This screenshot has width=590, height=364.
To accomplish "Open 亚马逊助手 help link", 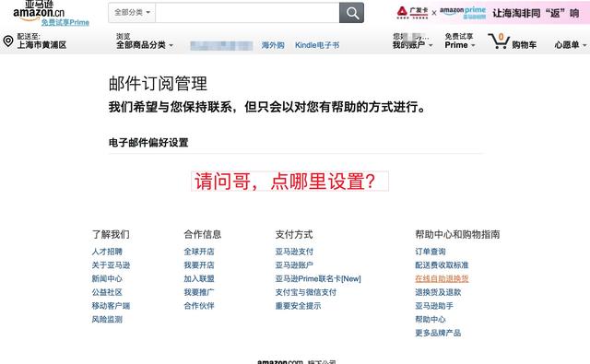I will [434, 306].
